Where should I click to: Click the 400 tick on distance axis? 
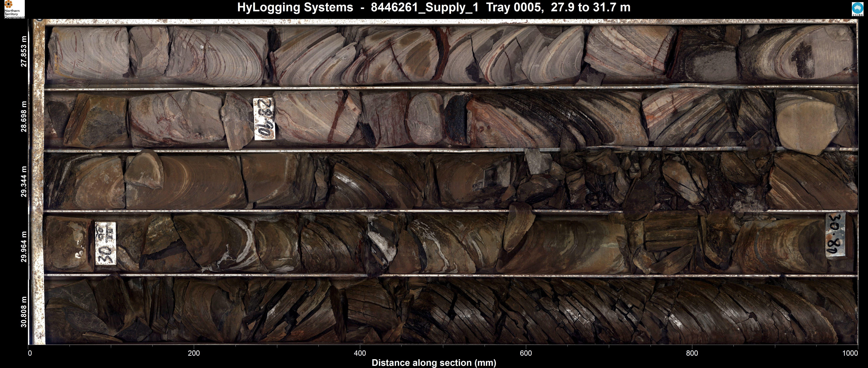[360, 353]
